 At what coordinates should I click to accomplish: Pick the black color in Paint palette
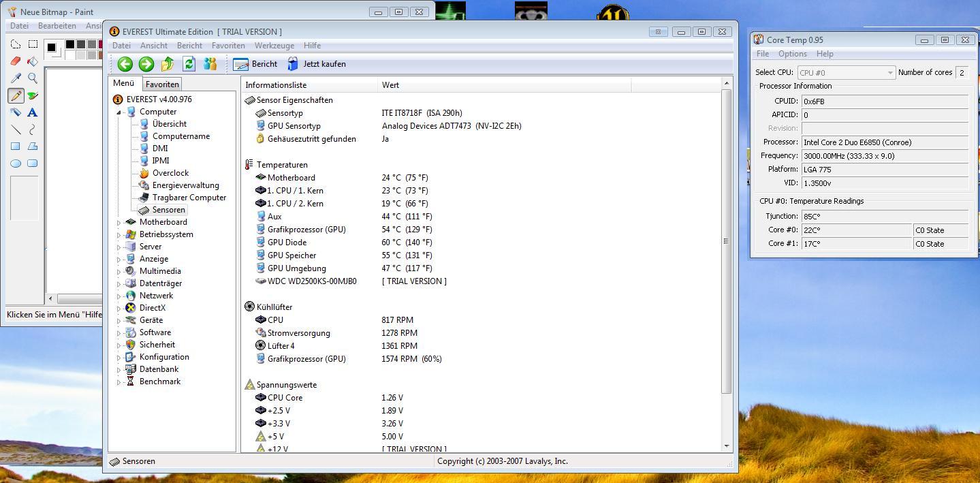(70, 44)
